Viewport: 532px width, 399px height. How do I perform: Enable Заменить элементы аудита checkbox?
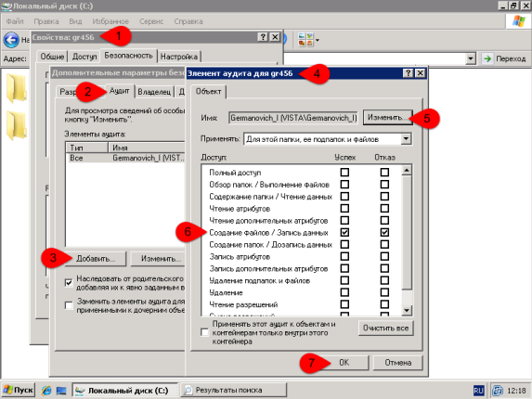click(x=69, y=305)
